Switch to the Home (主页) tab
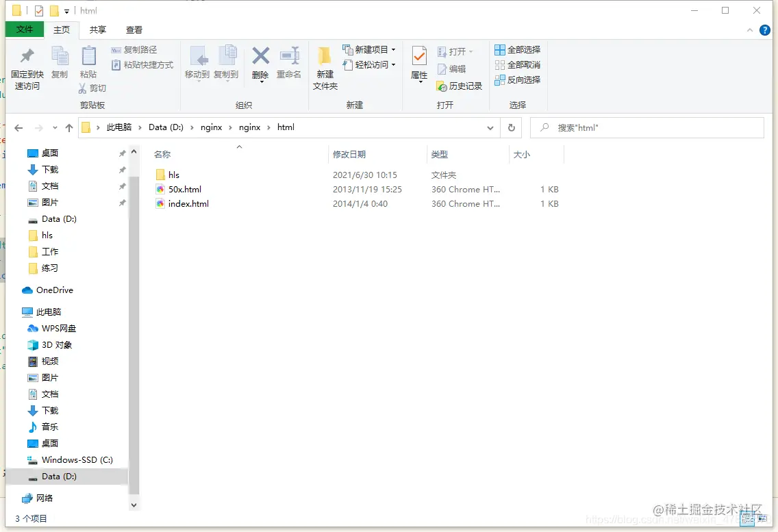This screenshot has width=778, height=532. (62, 29)
